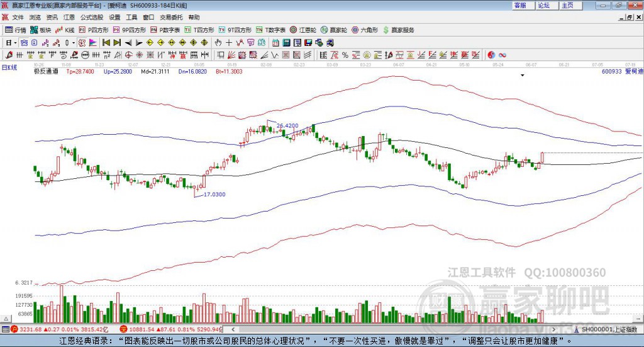Viewport: 644px width, 347px height.
Task: Click the 客服 button
Action: [x=523, y=5]
